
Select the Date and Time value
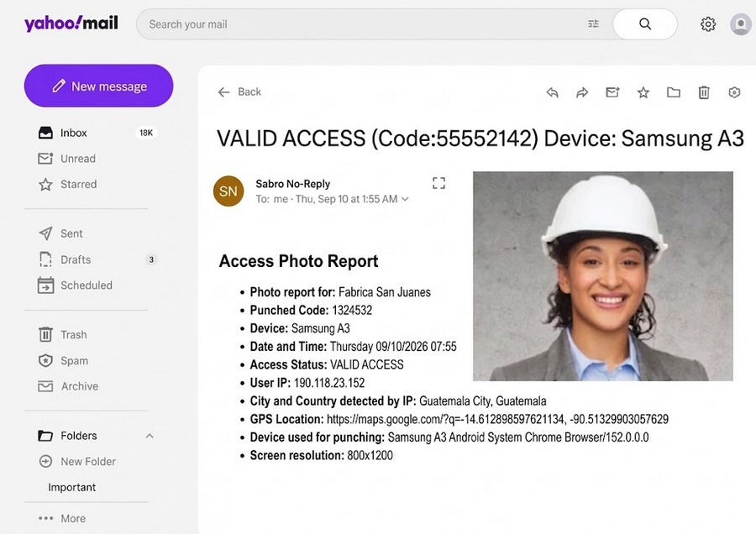click(x=393, y=347)
